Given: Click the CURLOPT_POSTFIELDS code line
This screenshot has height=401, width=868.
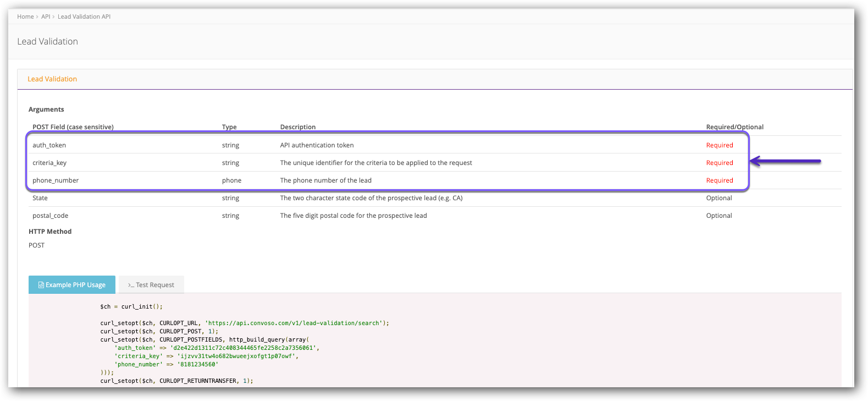Looking at the screenshot, I should (204, 339).
